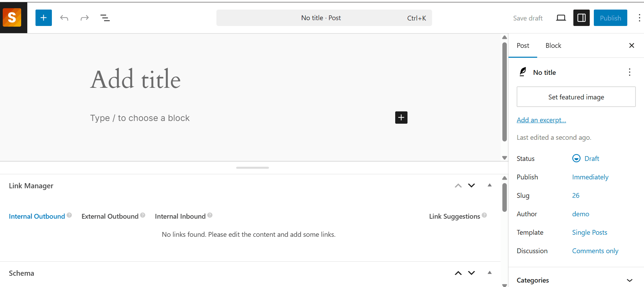This screenshot has width=644, height=287.
Task: Click the laptop preview icon
Action: tap(561, 18)
